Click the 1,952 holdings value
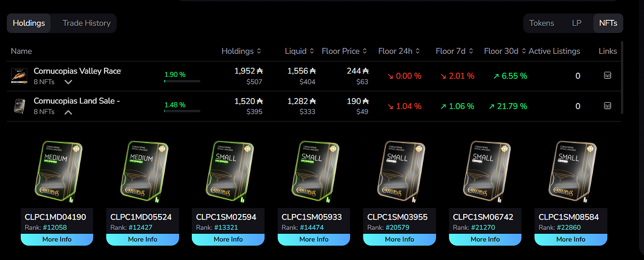The height and width of the screenshot is (260, 644). coord(248,71)
